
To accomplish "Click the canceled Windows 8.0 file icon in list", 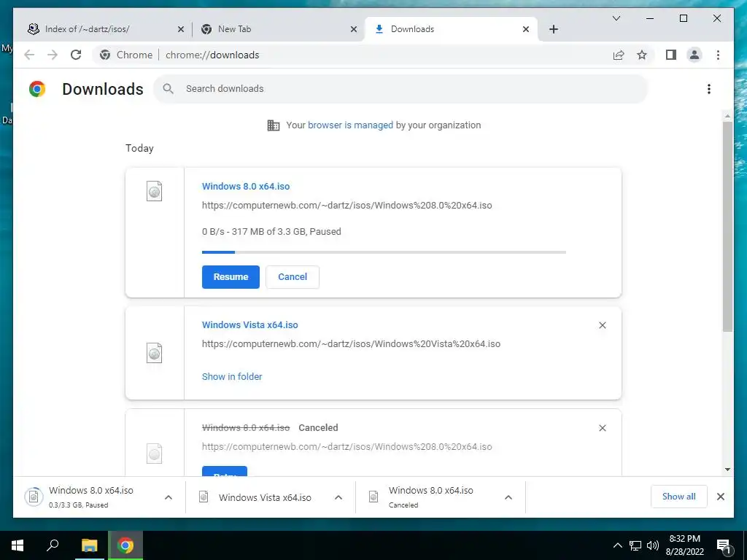I will (x=155, y=454).
